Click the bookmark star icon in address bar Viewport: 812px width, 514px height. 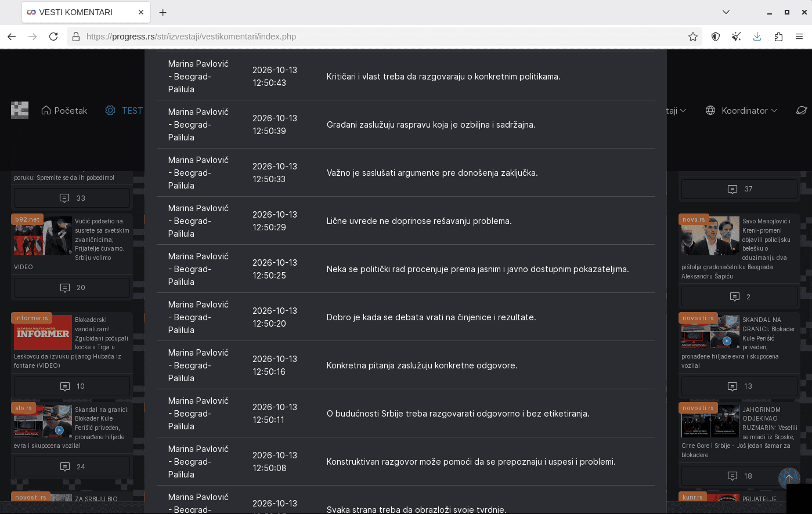(x=692, y=37)
